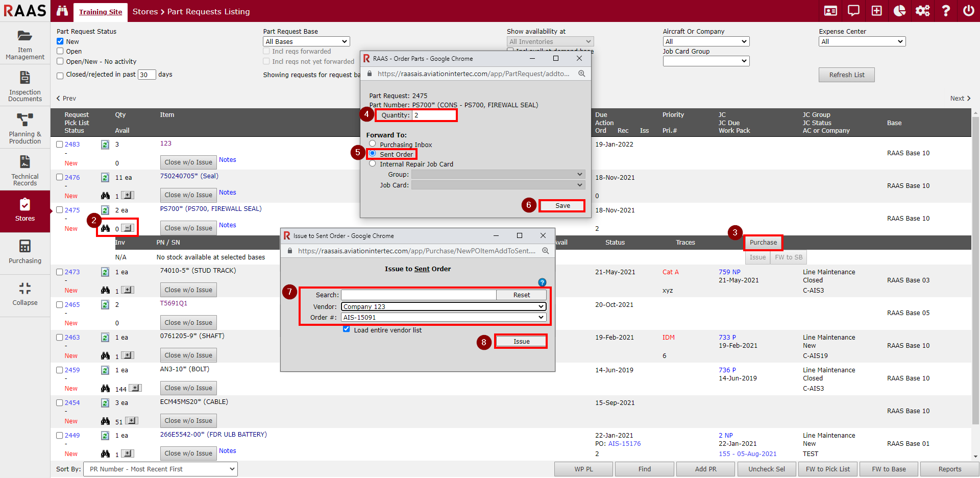Open the Sort By dropdown
Image resolution: width=980 pixels, height=478 pixels.
click(161, 469)
